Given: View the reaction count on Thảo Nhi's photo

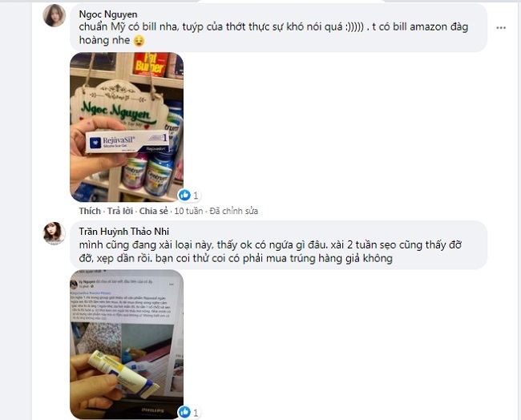Looking at the screenshot, I should (196, 413).
